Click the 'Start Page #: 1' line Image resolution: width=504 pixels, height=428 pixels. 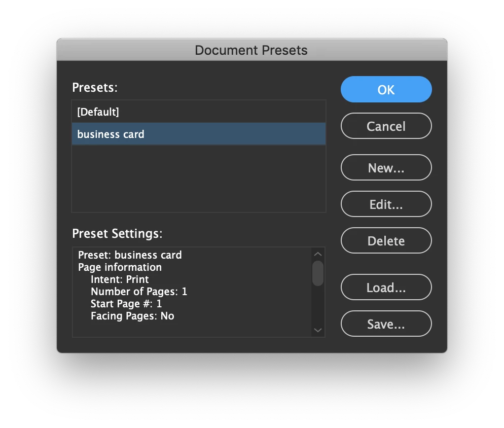[126, 304]
